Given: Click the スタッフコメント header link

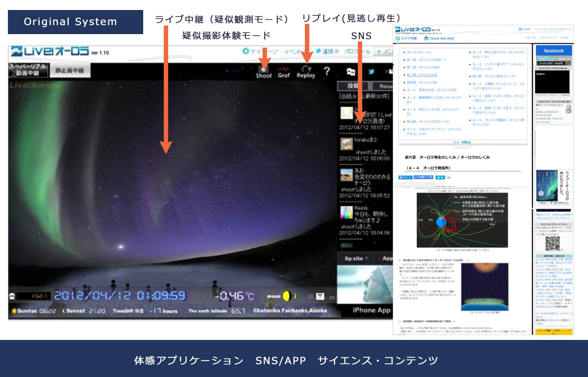Looking at the screenshot, I should (548, 38).
